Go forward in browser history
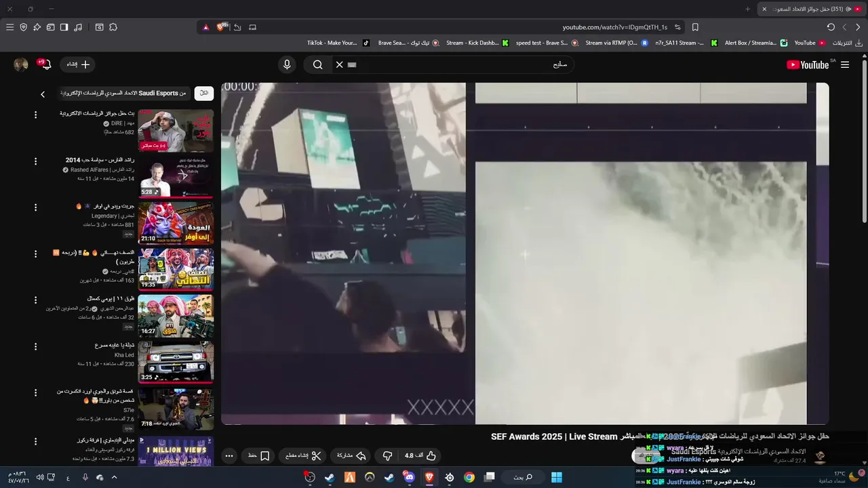The width and height of the screenshot is (868, 488). [x=844, y=27]
